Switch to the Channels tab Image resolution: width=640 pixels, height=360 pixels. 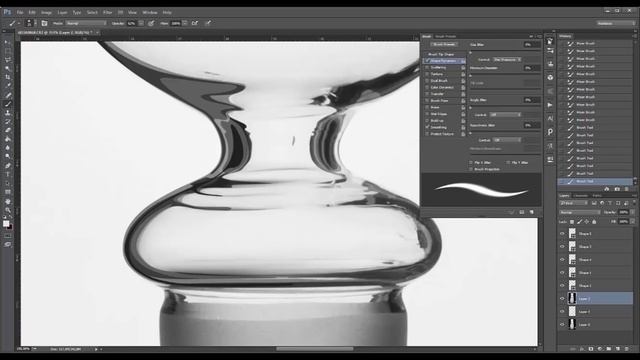click(x=580, y=196)
